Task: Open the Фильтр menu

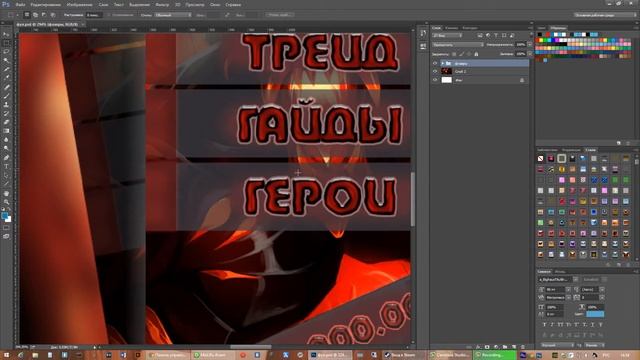Action: pyautogui.click(x=162, y=5)
